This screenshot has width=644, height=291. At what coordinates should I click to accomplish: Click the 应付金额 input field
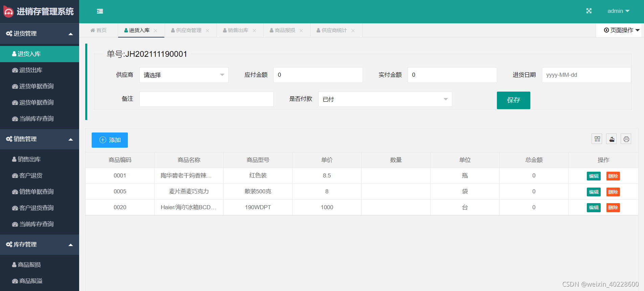click(318, 75)
